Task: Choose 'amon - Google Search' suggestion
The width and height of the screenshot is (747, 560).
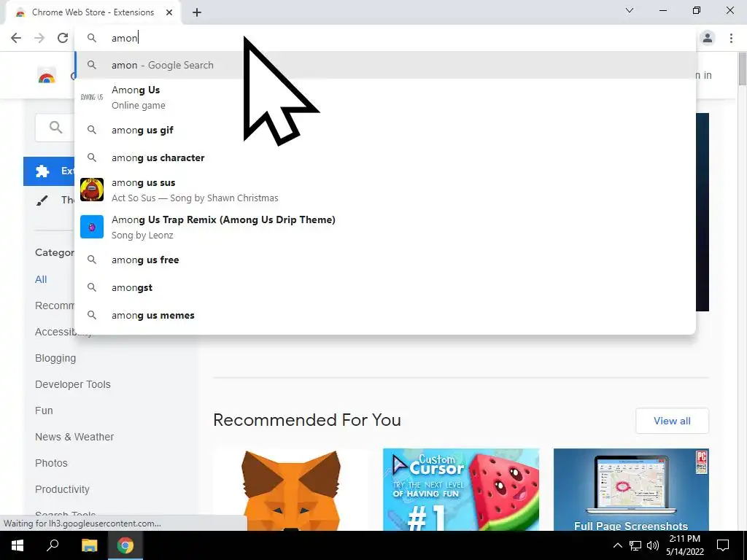Action: [385, 65]
